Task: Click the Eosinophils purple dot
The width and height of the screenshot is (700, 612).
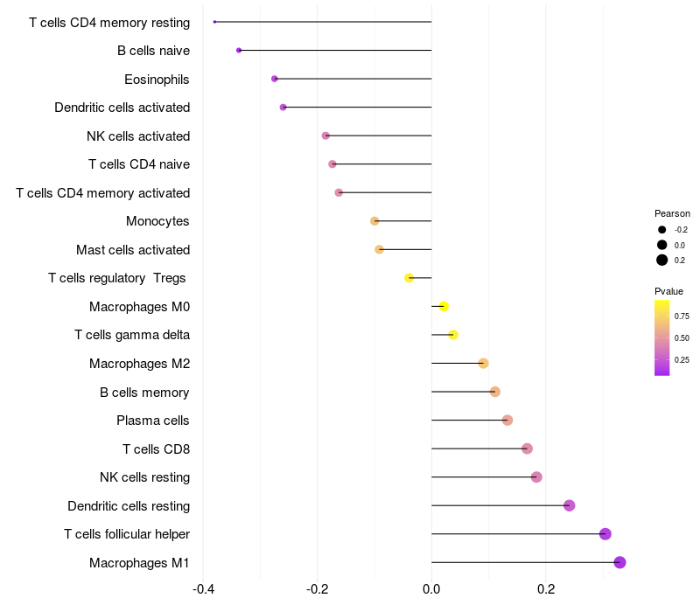Action: coord(275,79)
